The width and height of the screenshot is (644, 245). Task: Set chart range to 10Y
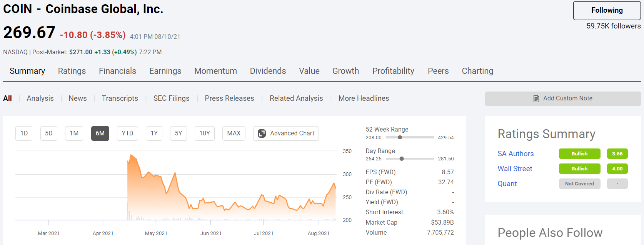[x=204, y=133]
